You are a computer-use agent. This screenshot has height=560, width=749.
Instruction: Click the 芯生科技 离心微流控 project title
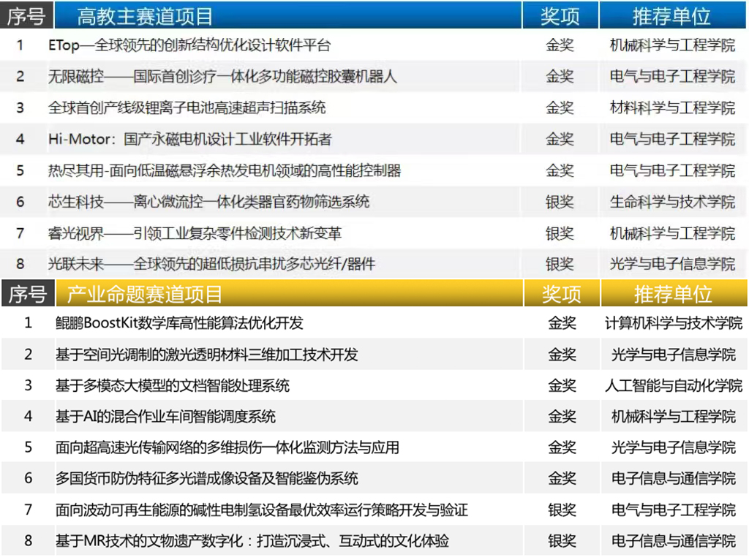click(208, 202)
